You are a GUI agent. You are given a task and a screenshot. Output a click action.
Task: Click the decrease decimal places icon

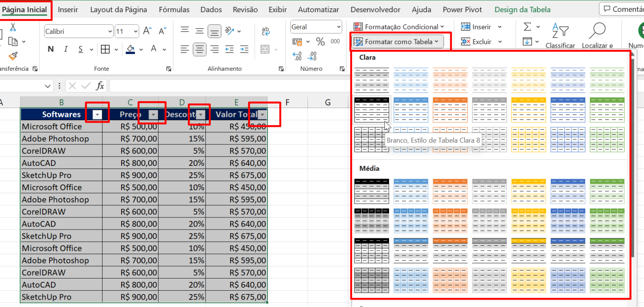tap(312, 56)
